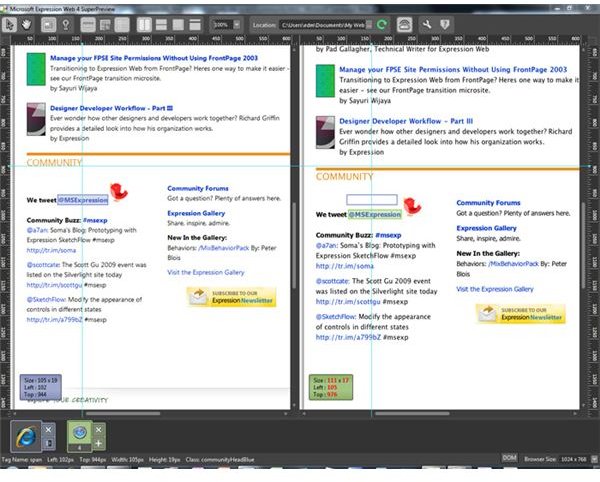The height and width of the screenshot is (482, 600).
Task: Open the zoom level dropdown arrow
Action: click(237, 25)
